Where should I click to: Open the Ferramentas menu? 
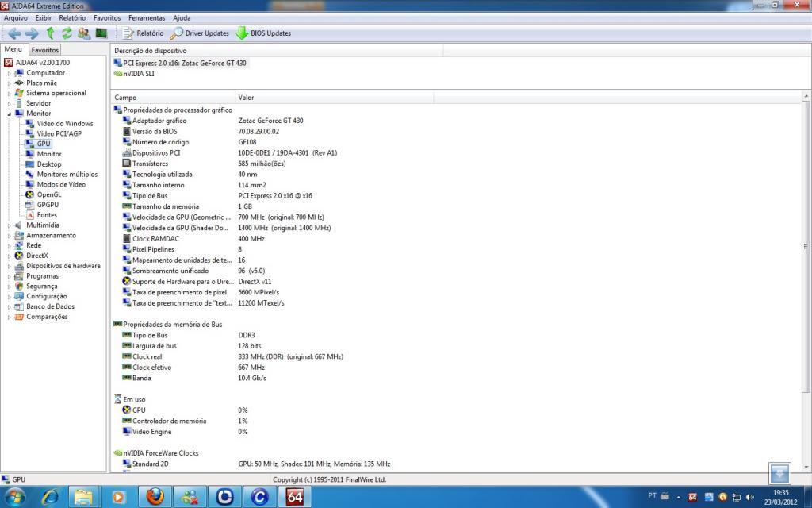147,18
